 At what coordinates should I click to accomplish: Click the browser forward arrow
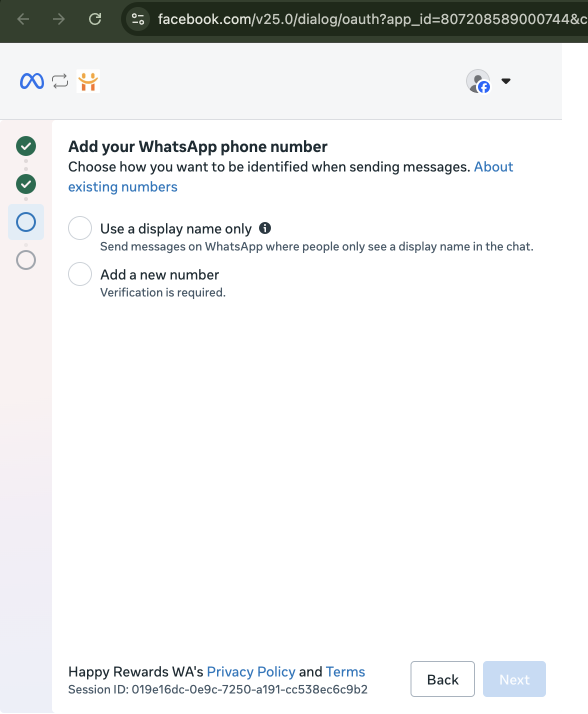coord(59,19)
